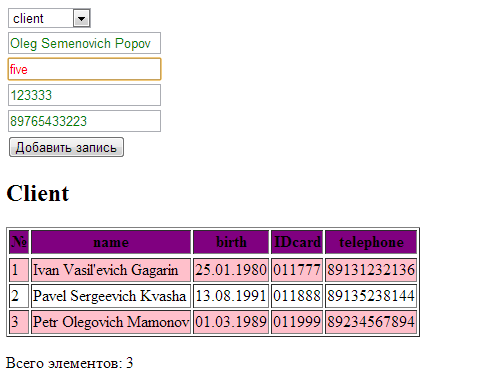This screenshot has width=486, height=385.
Task: Click birth date 01.03.1989
Action: [x=231, y=322]
